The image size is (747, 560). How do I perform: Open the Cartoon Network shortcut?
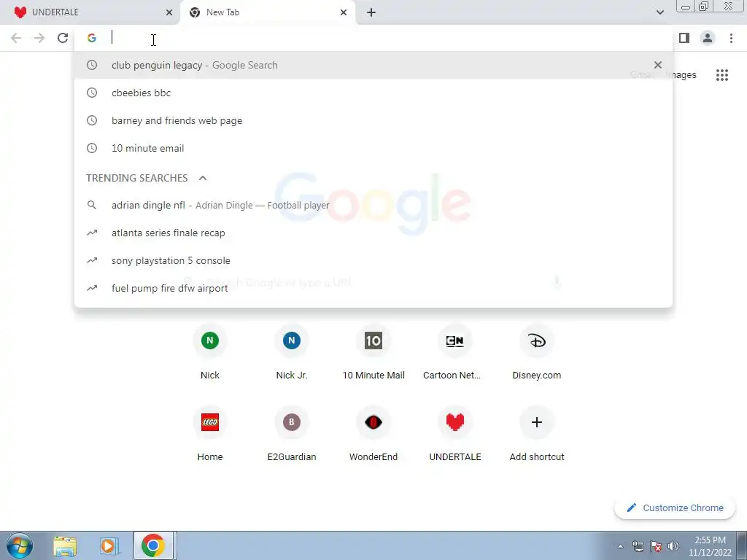pyautogui.click(x=455, y=352)
